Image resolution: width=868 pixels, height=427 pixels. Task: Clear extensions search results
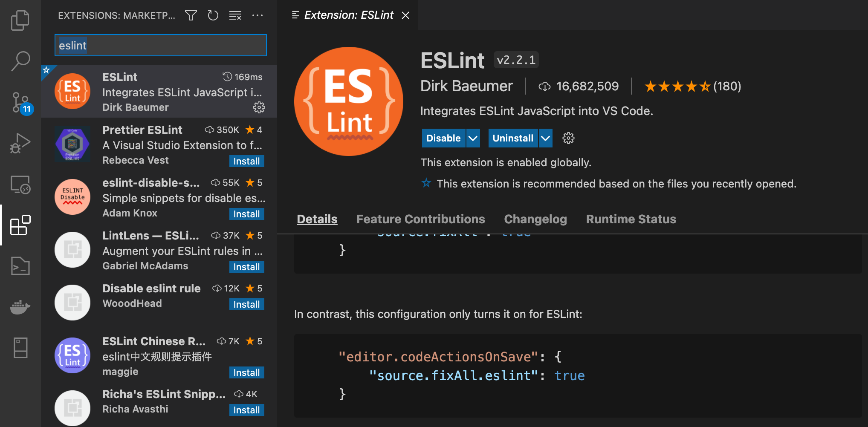coord(235,16)
